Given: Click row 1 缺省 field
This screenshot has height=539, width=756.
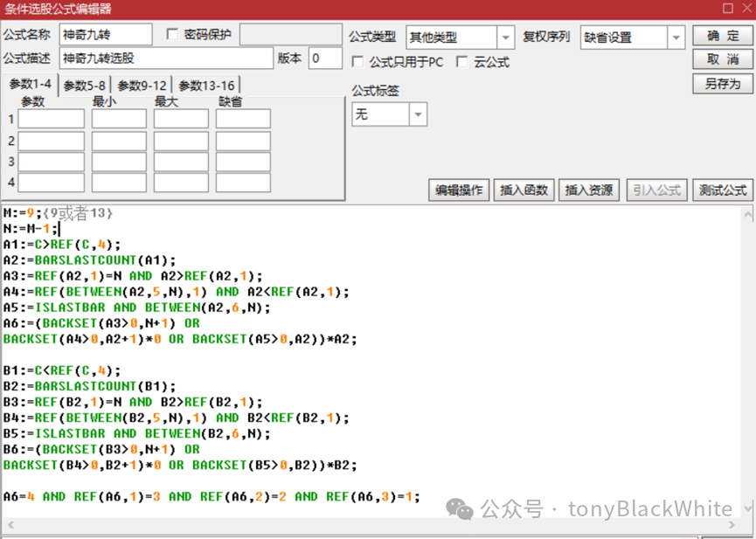Looking at the screenshot, I should (x=243, y=119).
